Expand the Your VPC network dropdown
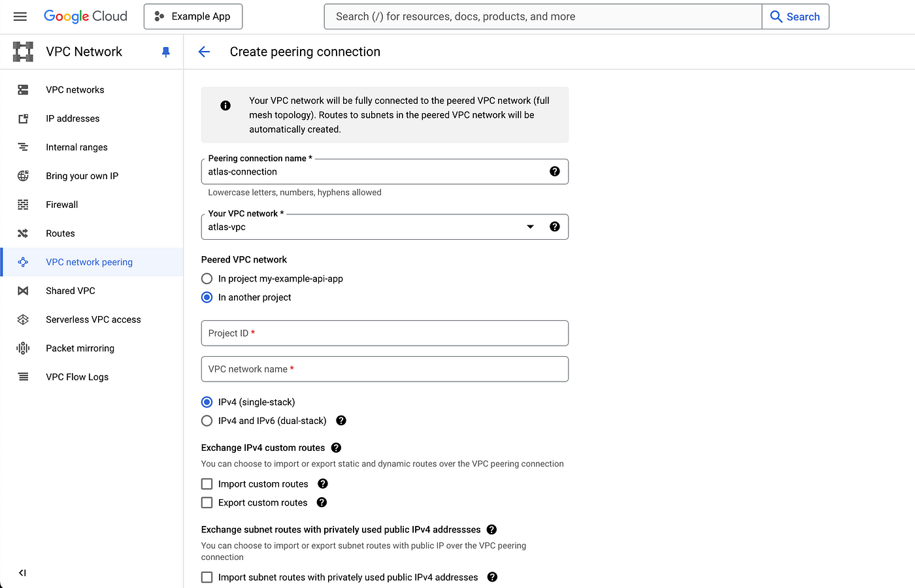This screenshot has width=915, height=588. pos(385,227)
